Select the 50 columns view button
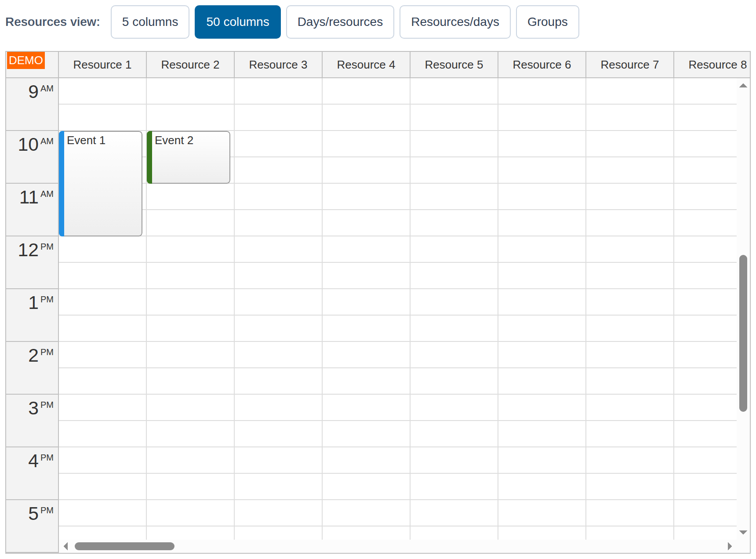Viewport: 756px width, 559px height. pyautogui.click(x=237, y=22)
